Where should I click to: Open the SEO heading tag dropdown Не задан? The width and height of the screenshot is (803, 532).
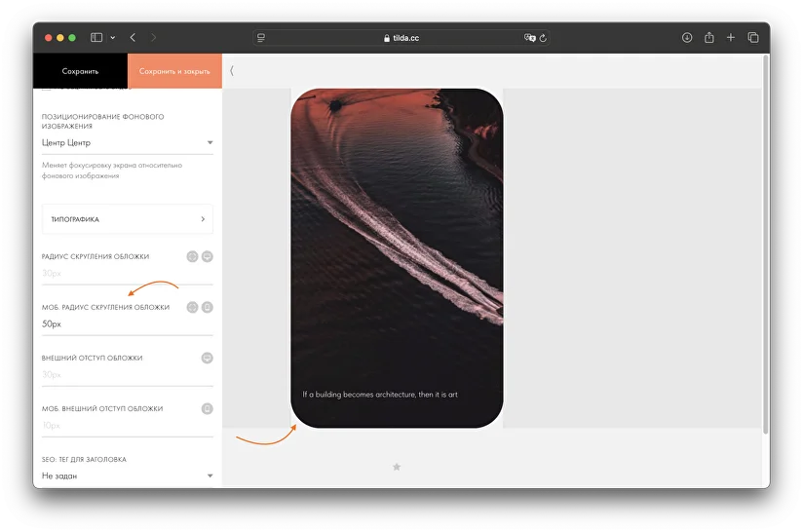[x=127, y=475]
